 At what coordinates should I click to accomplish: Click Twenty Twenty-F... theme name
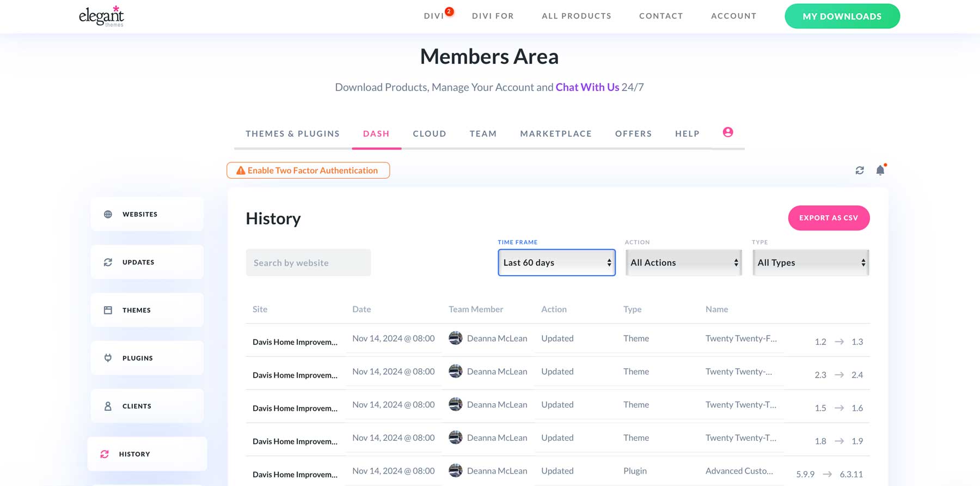[x=741, y=338]
